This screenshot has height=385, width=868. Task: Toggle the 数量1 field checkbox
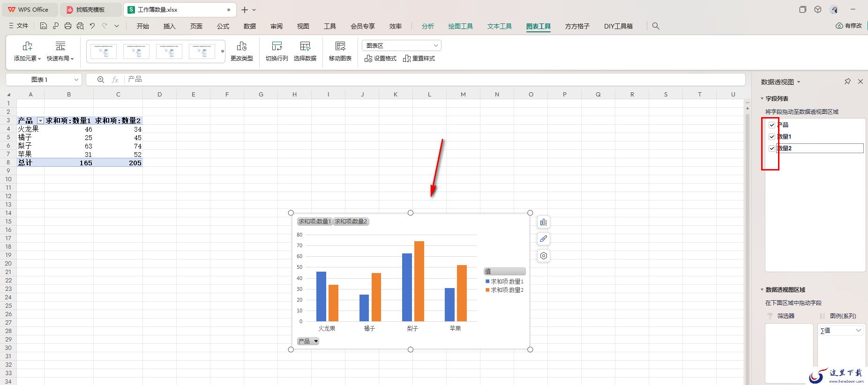click(772, 137)
